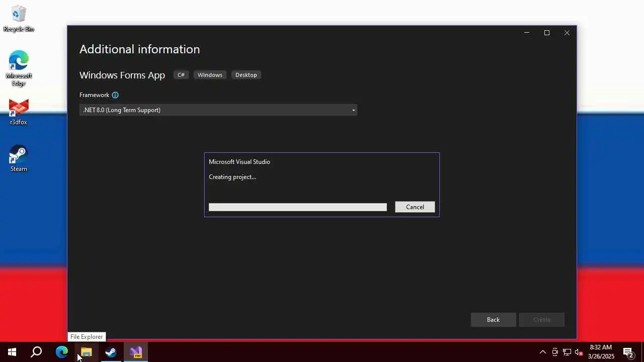Viewport: 644px width, 362px height.
Task: Click the network tray icon
Action: (567, 352)
